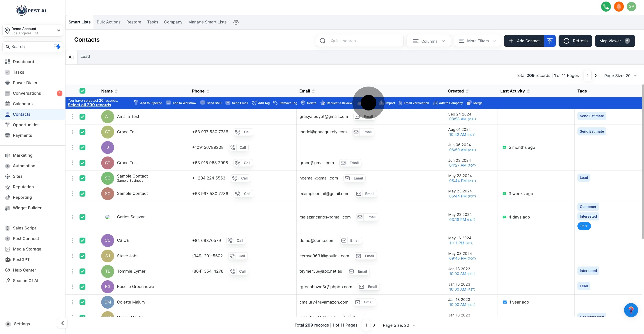Collapse the sidebar with the chevron
The image size is (644, 334).
coord(62,323)
